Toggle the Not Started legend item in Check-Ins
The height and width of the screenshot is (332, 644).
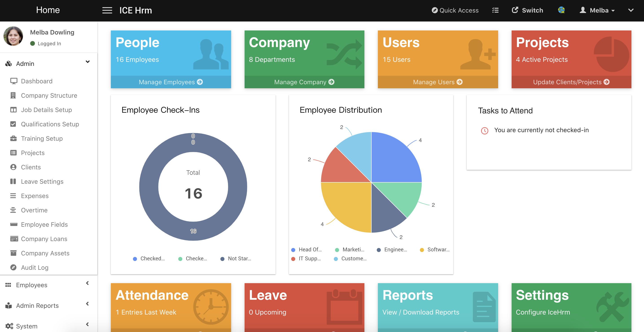point(236,259)
